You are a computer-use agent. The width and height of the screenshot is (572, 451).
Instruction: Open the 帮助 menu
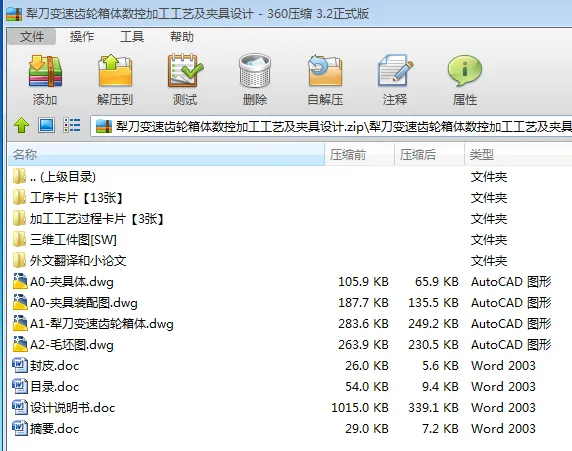point(182,36)
